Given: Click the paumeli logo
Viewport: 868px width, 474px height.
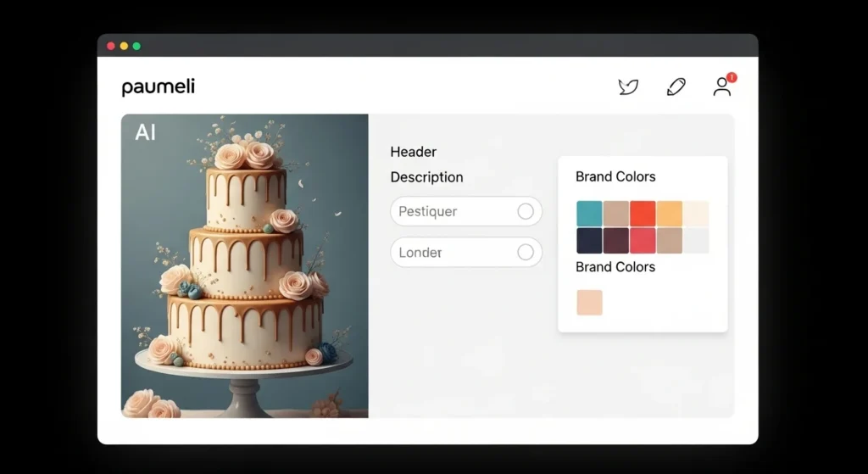Looking at the screenshot, I should coord(158,86).
